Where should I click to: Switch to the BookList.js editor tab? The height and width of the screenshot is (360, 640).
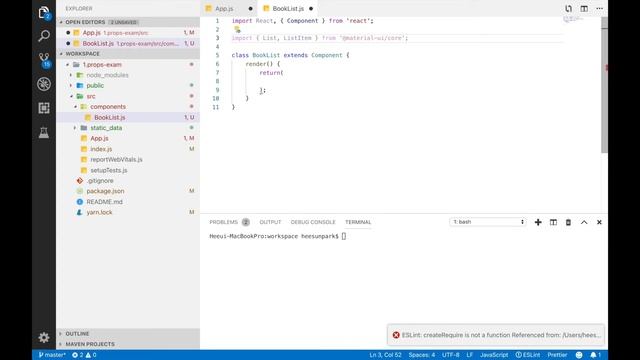(x=288, y=9)
